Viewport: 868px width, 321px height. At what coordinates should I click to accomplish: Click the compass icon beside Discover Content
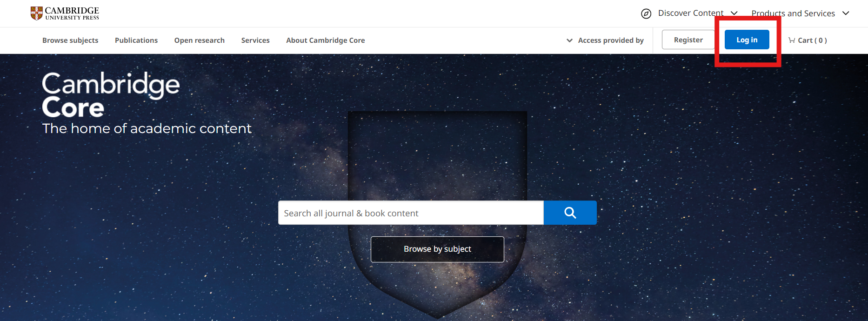click(x=646, y=13)
